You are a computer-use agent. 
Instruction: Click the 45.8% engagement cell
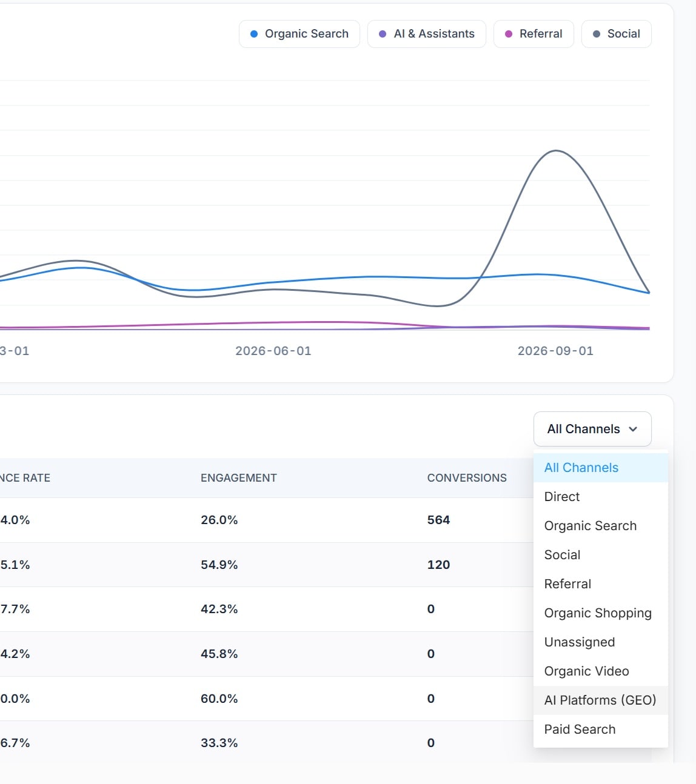point(219,654)
